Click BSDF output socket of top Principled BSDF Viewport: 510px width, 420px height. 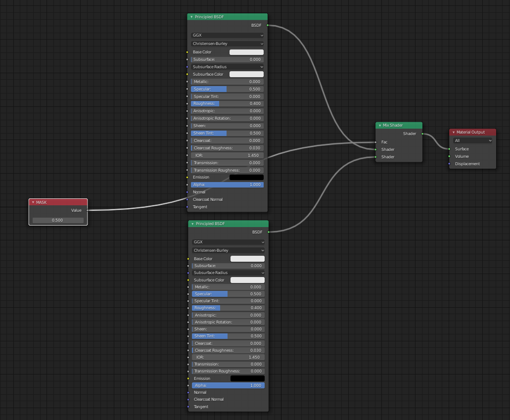pyautogui.click(x=268, y=25)
